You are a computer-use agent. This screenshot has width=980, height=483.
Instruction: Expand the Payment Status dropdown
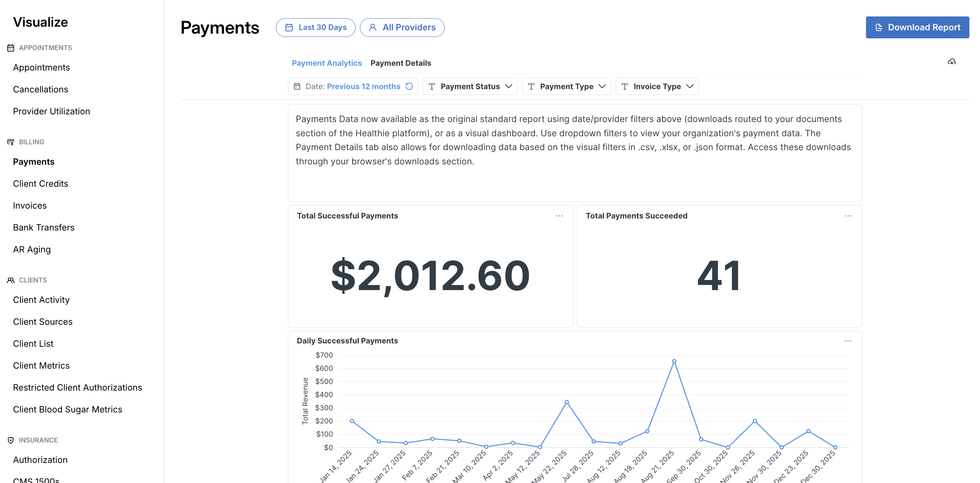(x=470, y=86)
